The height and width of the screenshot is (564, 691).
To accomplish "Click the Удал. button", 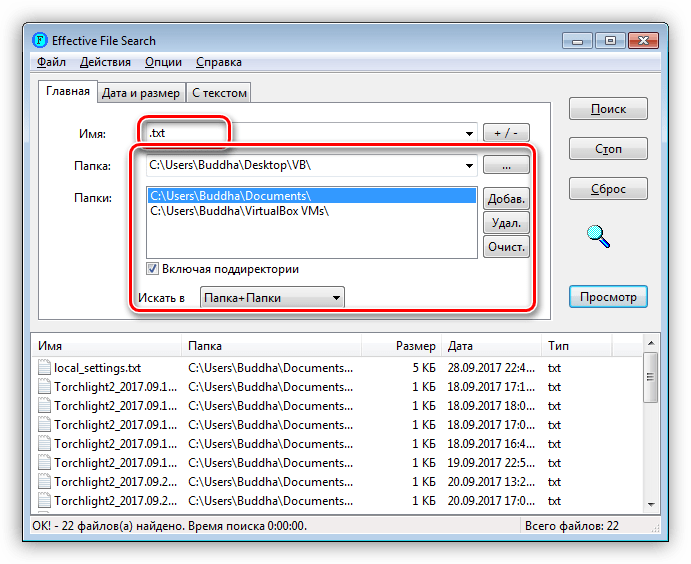I will pos(506,223).
